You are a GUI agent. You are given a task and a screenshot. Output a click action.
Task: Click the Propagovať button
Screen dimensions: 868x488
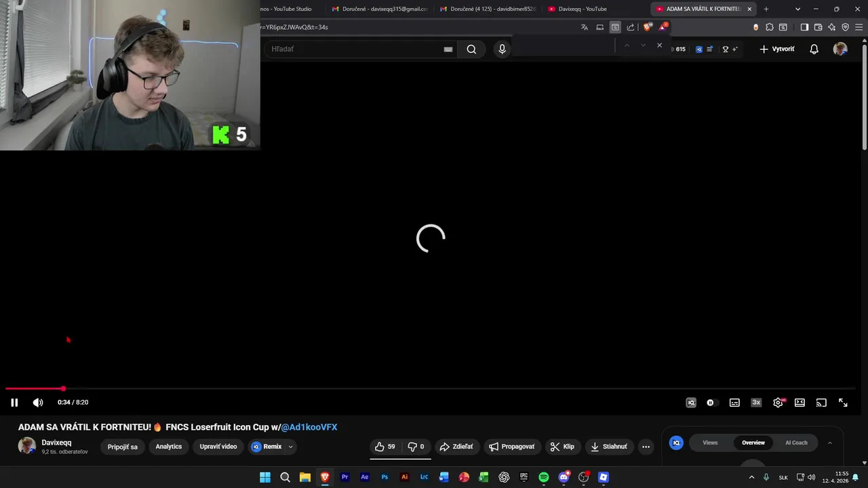coord(512,447)
